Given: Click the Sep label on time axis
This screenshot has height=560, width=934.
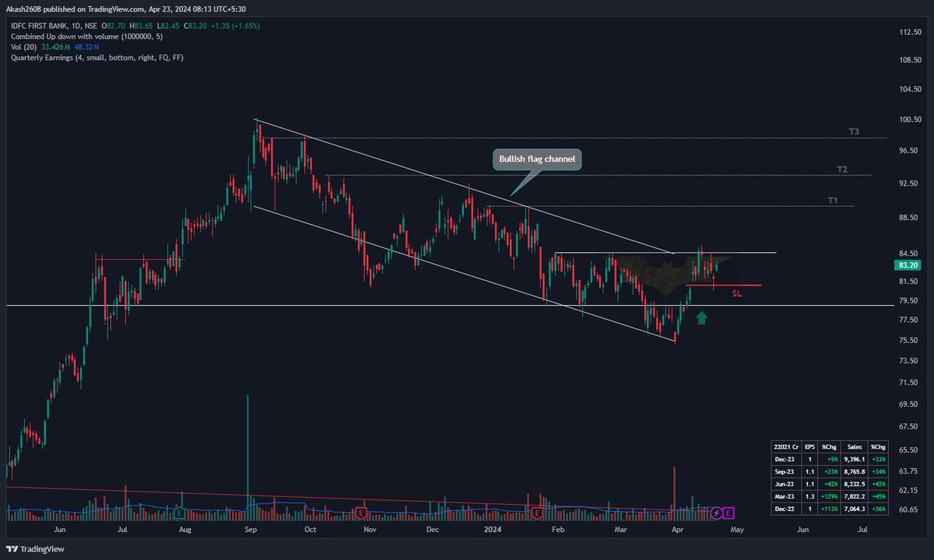Looking at the screenshot, I should [251, 529].
